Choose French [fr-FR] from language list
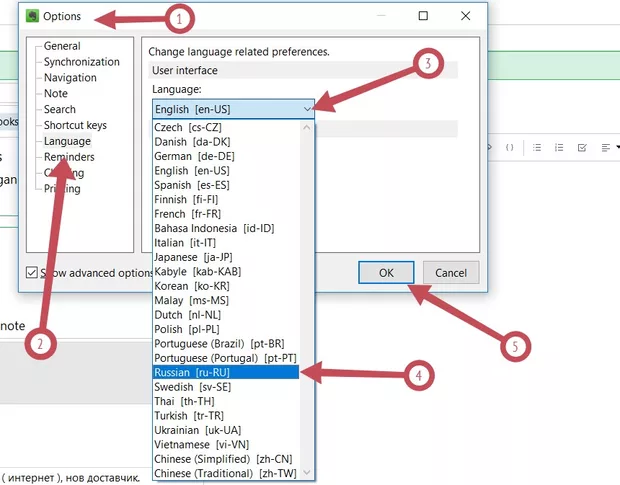The height and width of the screenshot is (485, 620). pos(226,214)
